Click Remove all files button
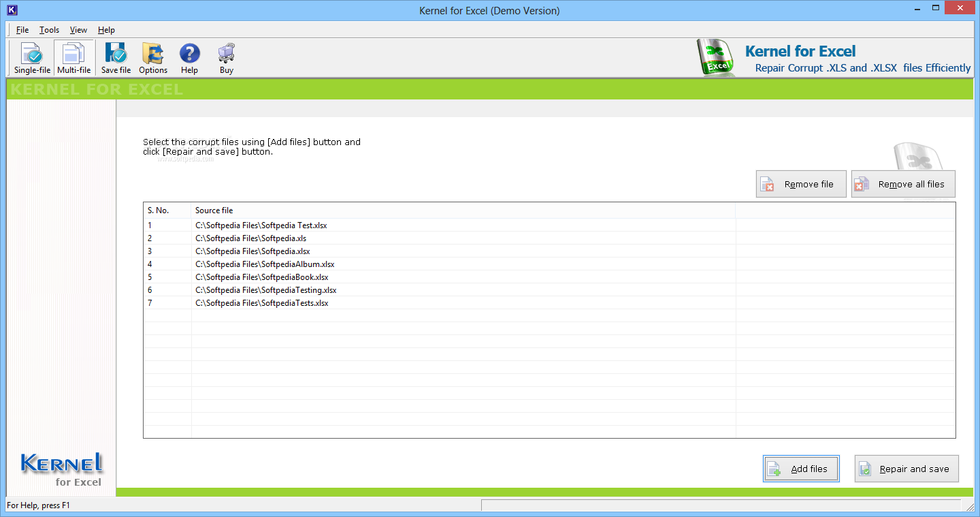Image resolution: width=980 pixels, height=517 pixels. [903, 184]
